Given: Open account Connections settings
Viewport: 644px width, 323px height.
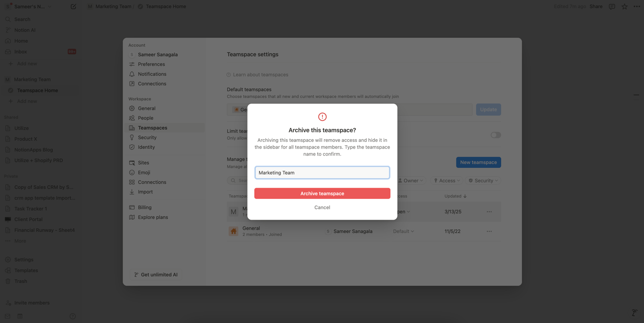Looking at the screenshot, I should (166, 84).
